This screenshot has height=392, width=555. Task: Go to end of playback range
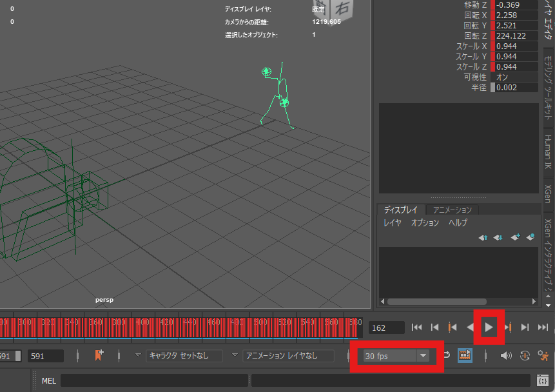click(x=543, y=328)
